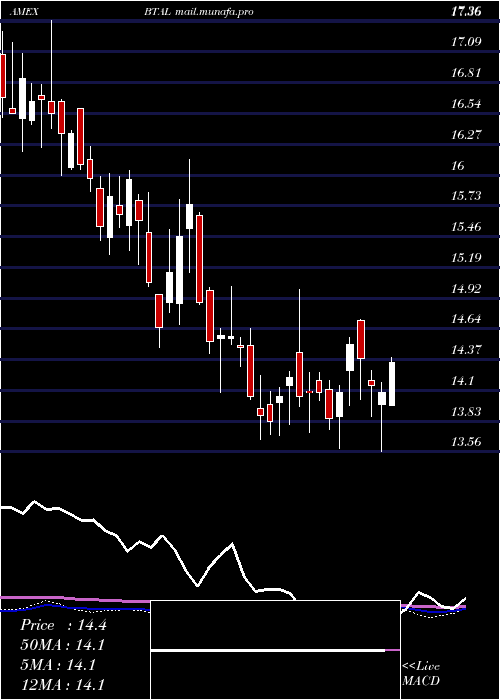Click the 15.19 price axis label
The height and width of the screenshot is (700, 500).
467,258
